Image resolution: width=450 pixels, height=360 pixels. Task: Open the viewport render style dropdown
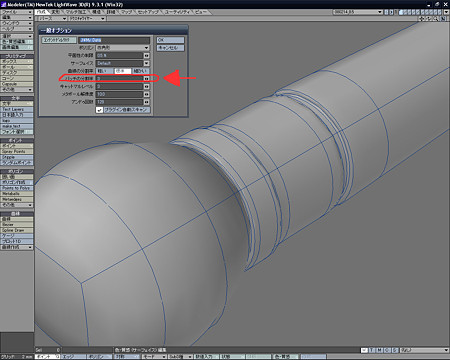(87, 19)
